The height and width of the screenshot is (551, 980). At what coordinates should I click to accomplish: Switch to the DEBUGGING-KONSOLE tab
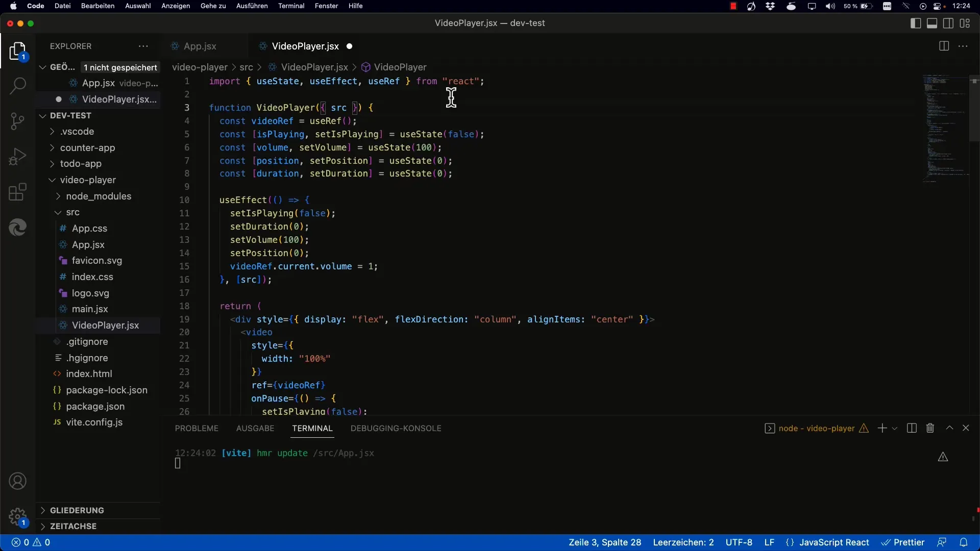pos(396,428)
